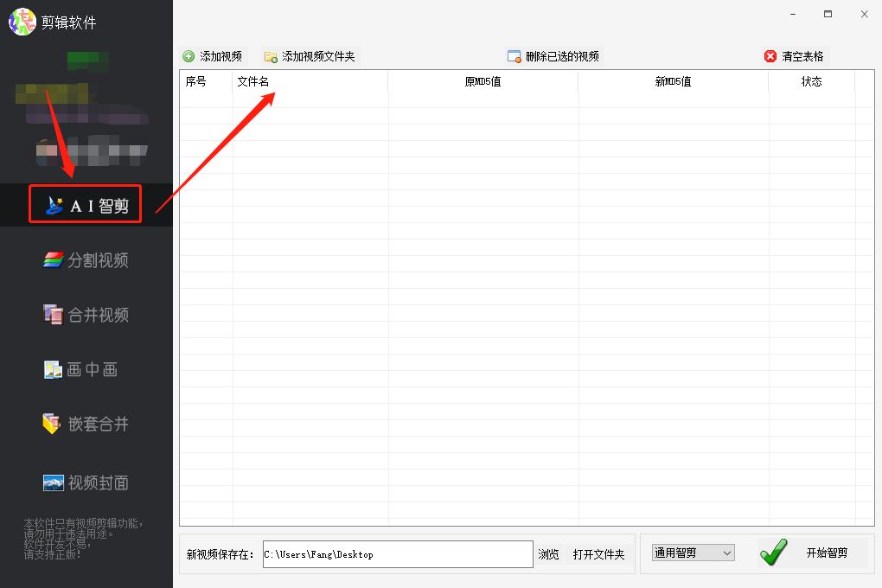Image resolution: width=882 pixels, height=588 pixels.
Task: Click inside the save path input field
Action: [x=398, y=554]
